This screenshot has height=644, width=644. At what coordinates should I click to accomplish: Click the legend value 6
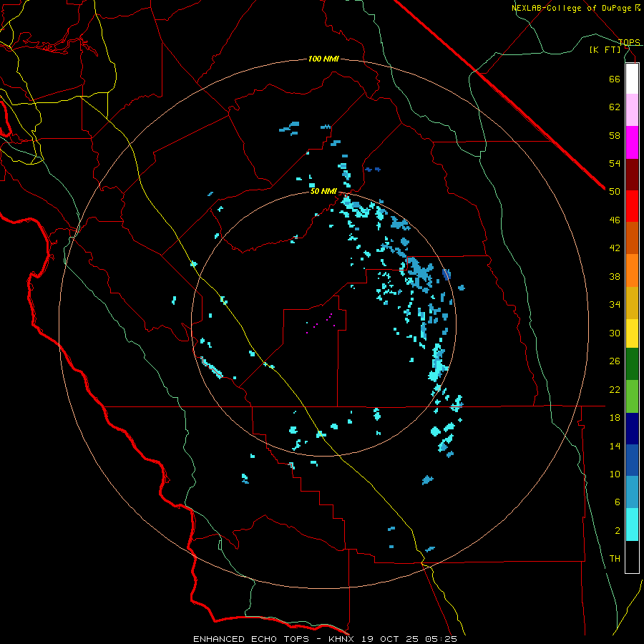pyautogui.click(x=618, y=502)
